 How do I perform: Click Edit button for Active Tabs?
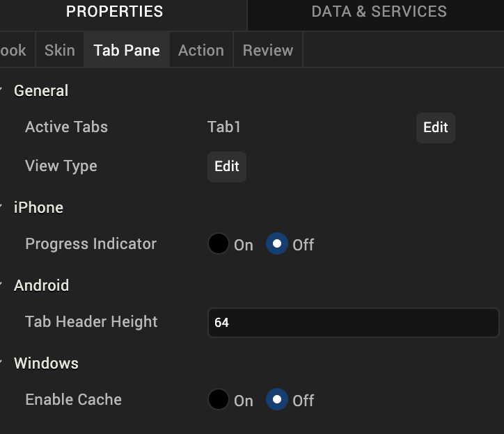click(436, 127)
